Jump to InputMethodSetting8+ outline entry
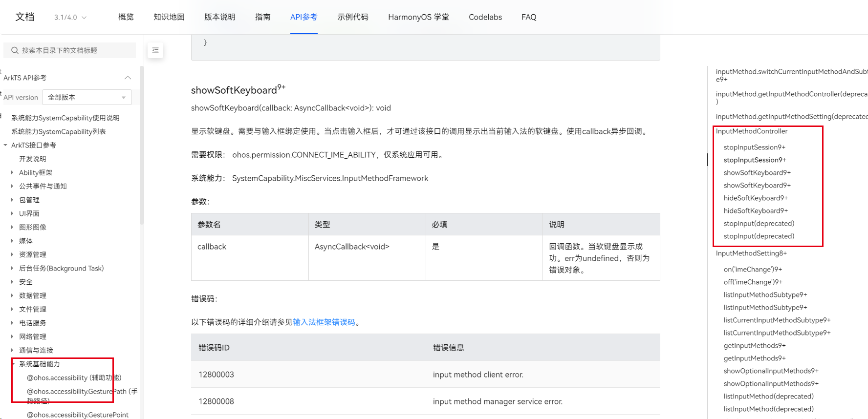Screen dimensions: 868x419 (x=751, y=253)
